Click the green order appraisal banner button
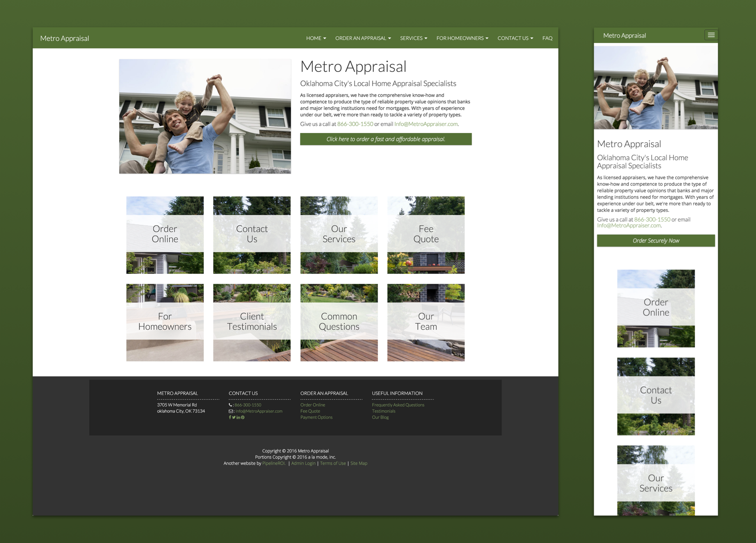Screen dimensions: 756x543 click(x=386, y=139)
